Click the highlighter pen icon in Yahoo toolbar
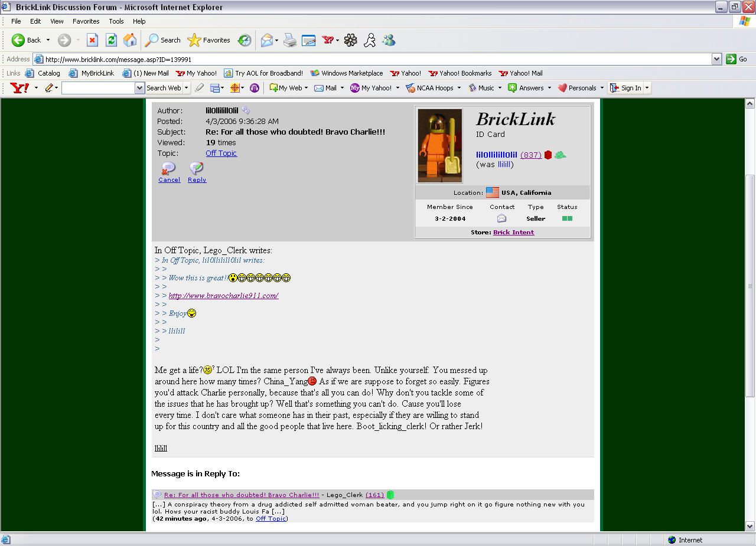756x546 pixels. tap(200, 88)
